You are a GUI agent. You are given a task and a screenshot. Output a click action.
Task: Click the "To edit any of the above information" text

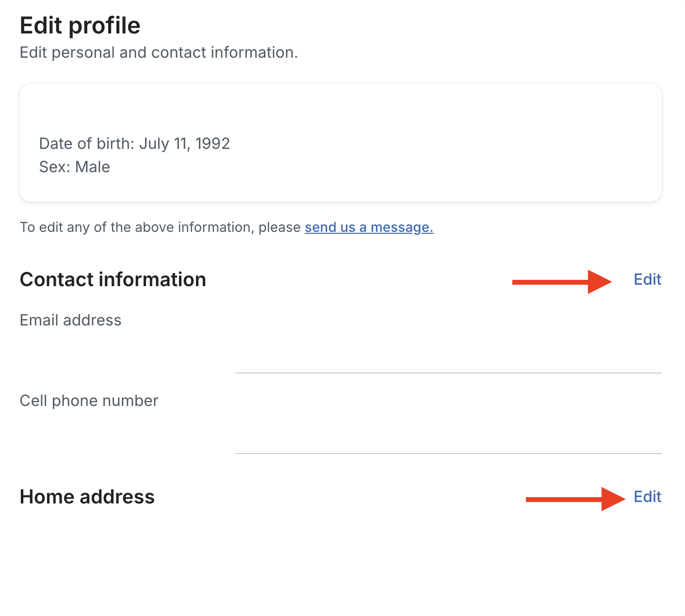click(x=160, y=227)
